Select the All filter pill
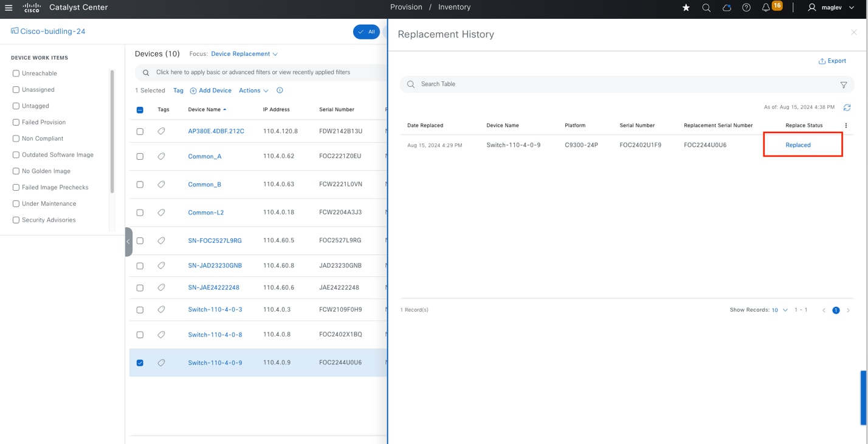The image size is (868, 444). pos(367,32)
